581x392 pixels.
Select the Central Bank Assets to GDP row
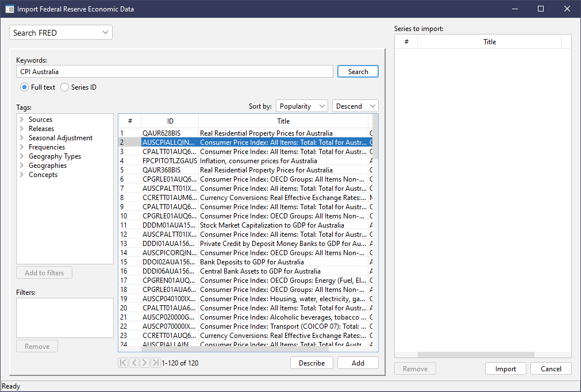[x=245, y=271]
